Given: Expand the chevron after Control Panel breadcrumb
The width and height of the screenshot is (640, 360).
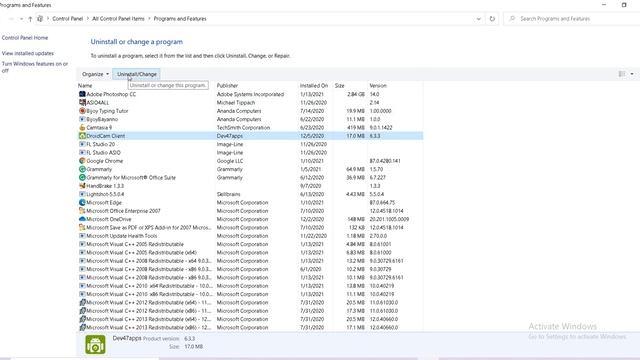Looking at the screenshot, I should (88, 19).
